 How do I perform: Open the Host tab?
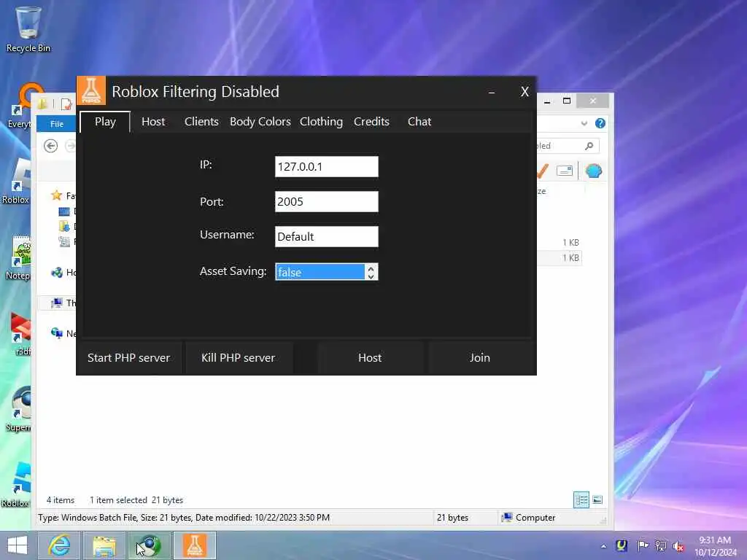(153, 122)
